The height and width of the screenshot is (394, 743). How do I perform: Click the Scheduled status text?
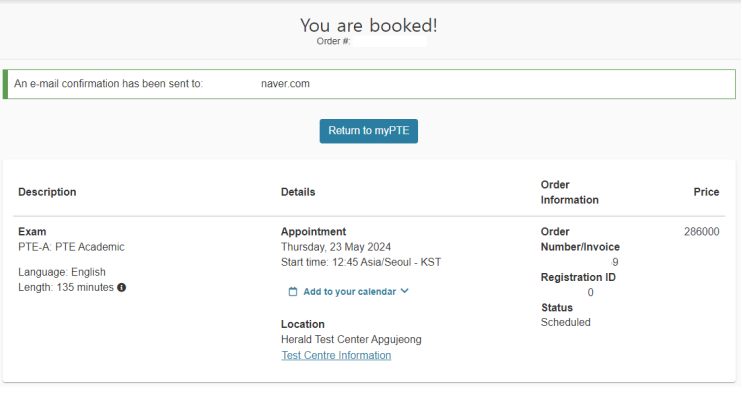click(x=566, y=322)
